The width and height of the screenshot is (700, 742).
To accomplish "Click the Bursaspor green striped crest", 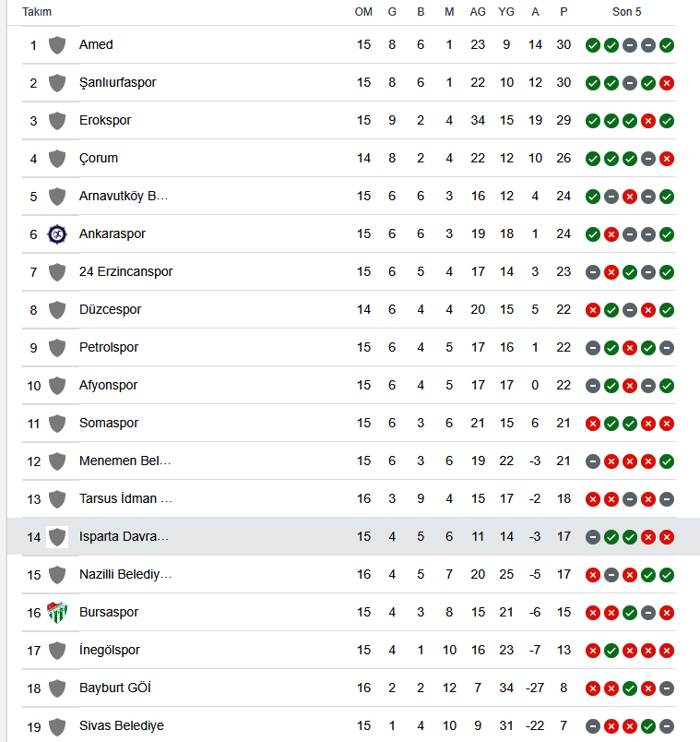I will 57,613.
